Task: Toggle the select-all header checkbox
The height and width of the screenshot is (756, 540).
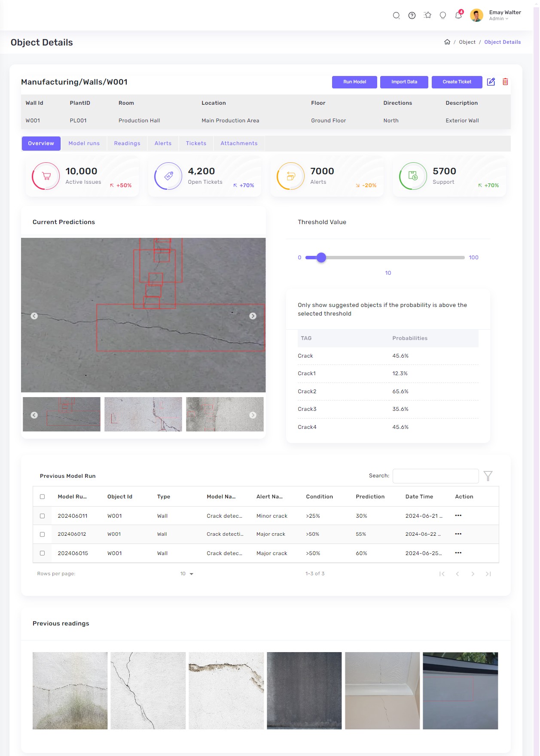Action: point(42,497)
